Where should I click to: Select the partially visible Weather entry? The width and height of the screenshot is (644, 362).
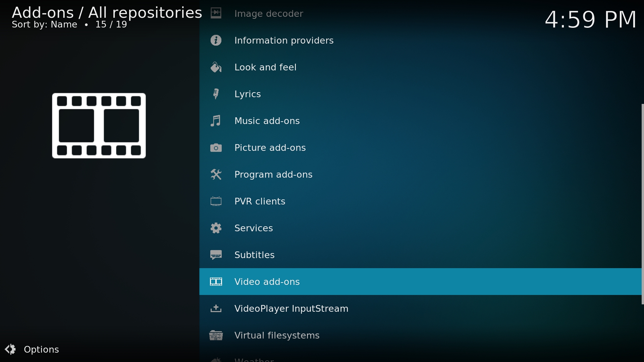tap(254, 359)
